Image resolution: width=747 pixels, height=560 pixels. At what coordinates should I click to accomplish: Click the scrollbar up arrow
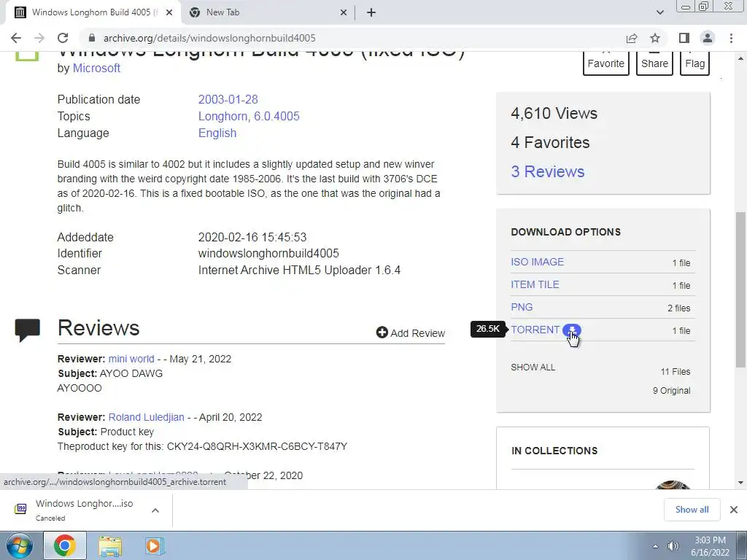pyautogui.click(x=740, y=58)
